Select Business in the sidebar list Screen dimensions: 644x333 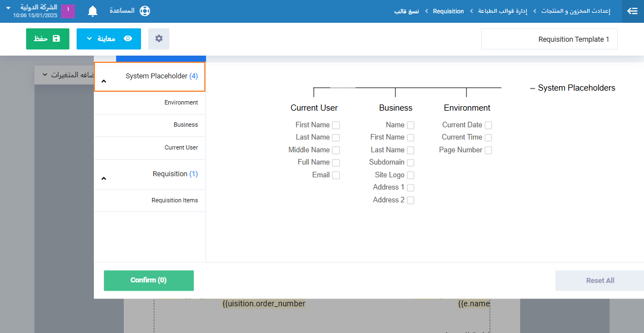pos(185,125)
